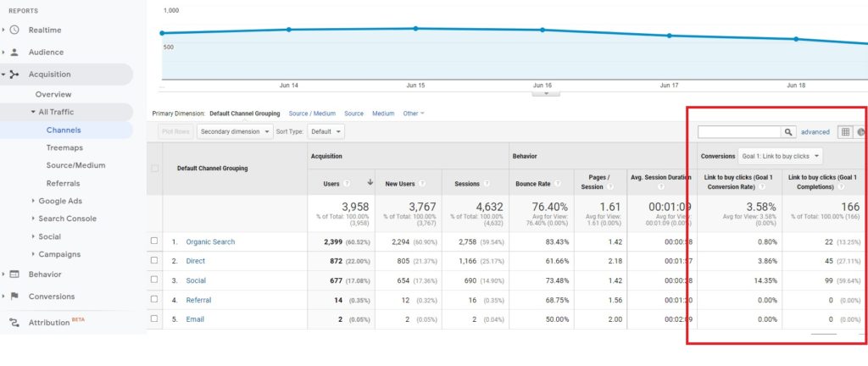
Task: Open the Goal 1: Link to buy clicks dropdown
Action: pyautogui.click(x=781, y=157)
